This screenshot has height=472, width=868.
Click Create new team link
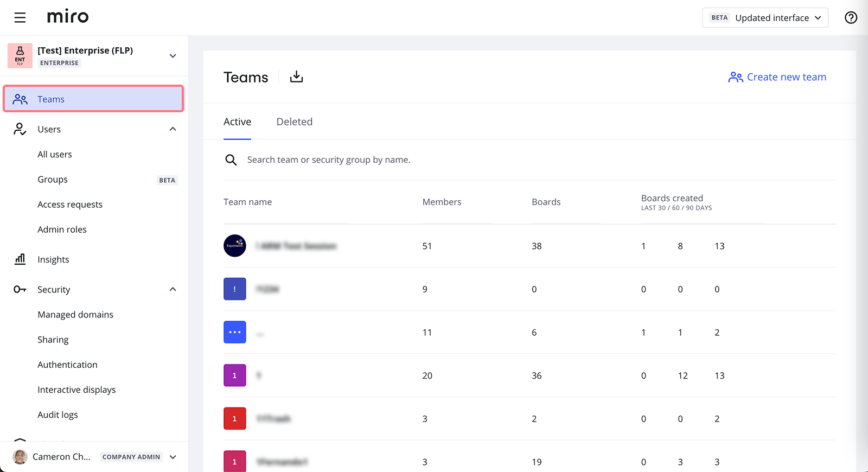pos(777,77)
